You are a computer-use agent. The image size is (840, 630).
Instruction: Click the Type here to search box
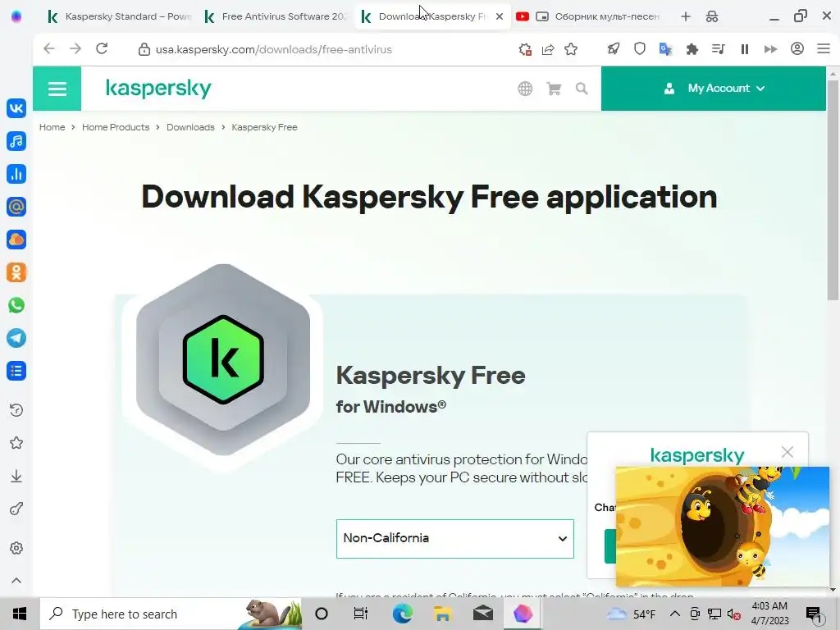(x=171, y=614)
